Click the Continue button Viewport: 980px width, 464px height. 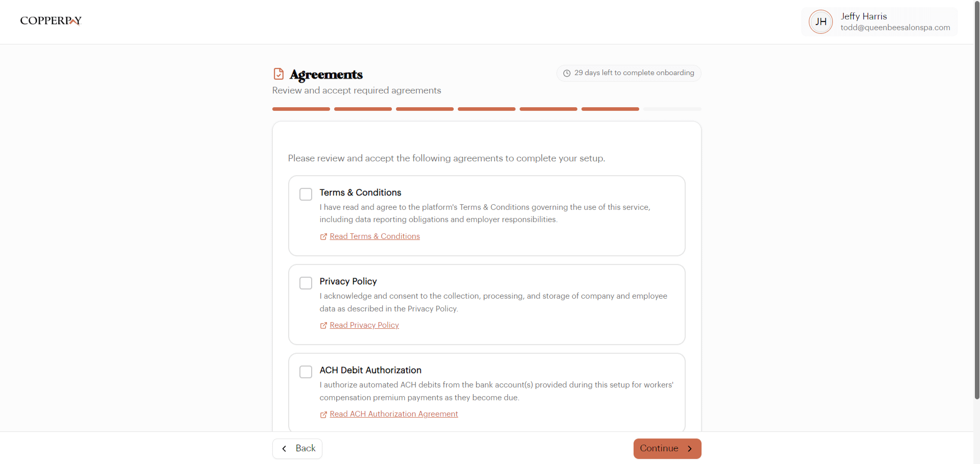coord(667,448)
